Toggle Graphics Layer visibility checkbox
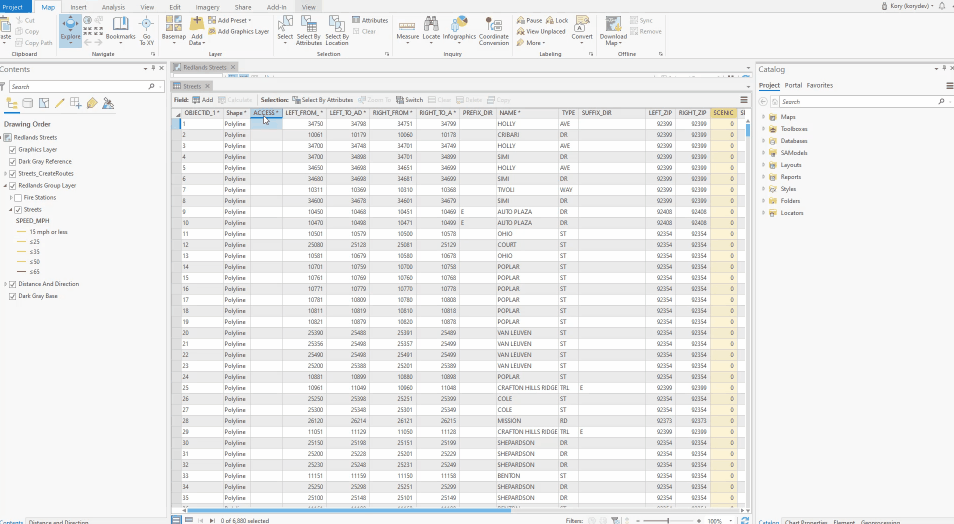The height and width of the screenshot is (524, 954). [13, 150]
